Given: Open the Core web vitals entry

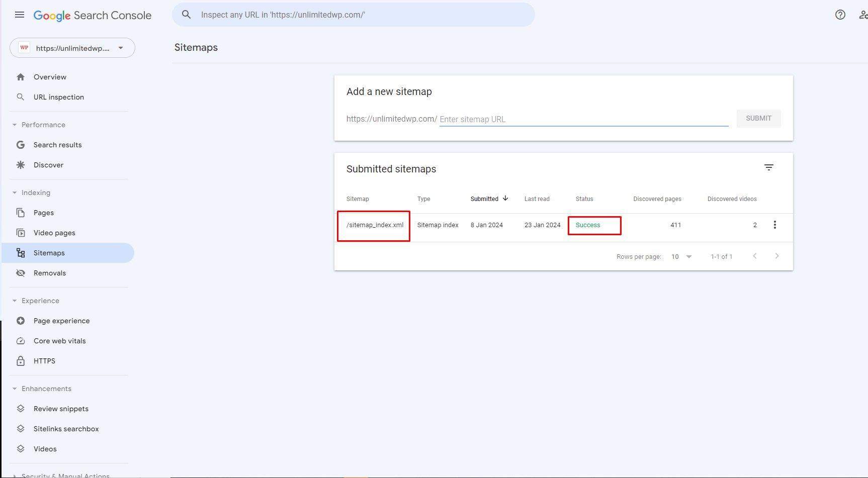Looking at the screenshot, I should point(68,341).
